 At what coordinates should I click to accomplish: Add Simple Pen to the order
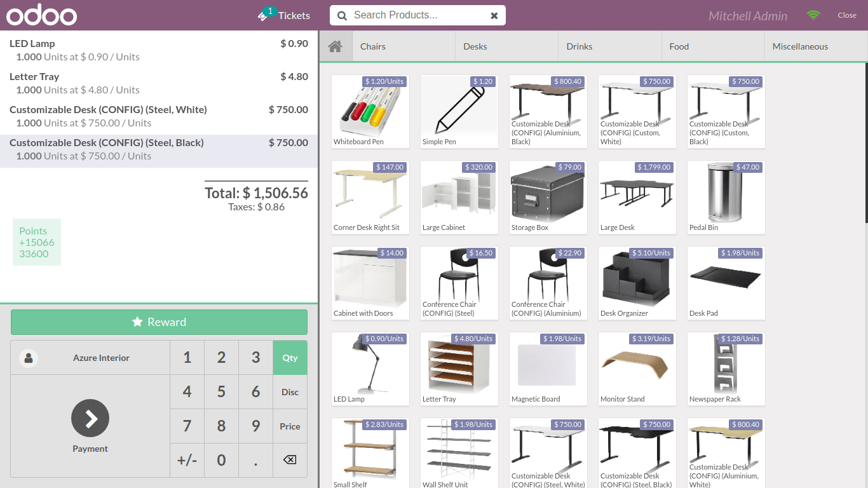pyautogui.click(x=459, y=112)
